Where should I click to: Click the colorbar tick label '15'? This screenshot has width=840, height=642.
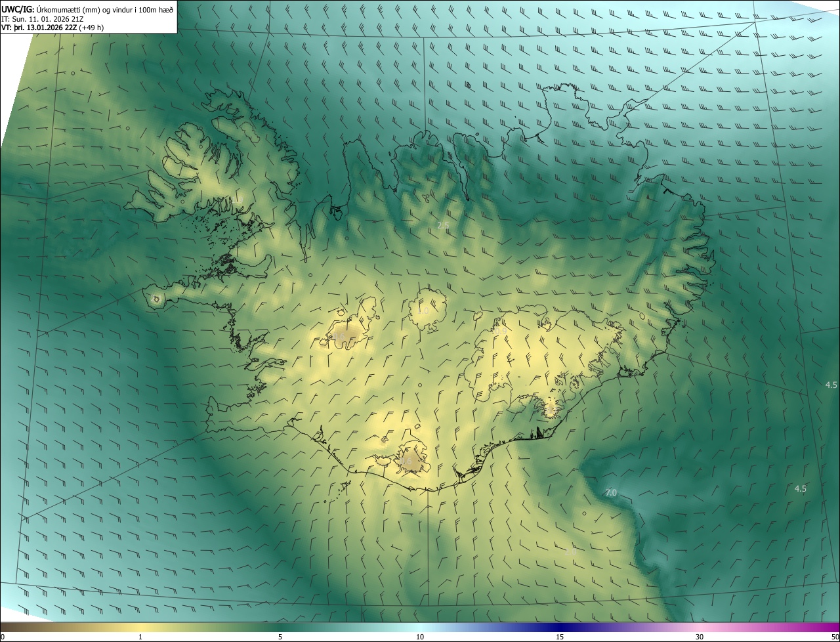click(x=560, y=637)
